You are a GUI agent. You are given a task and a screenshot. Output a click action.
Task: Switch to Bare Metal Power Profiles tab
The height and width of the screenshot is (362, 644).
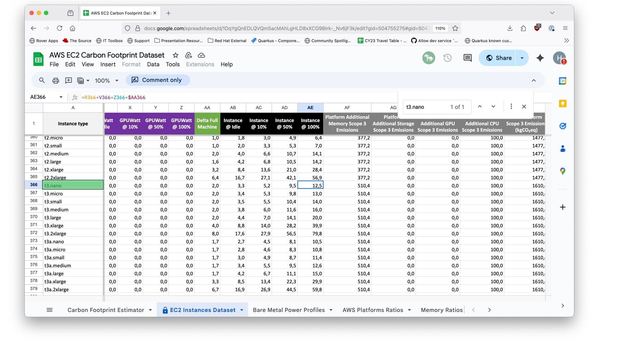tap(288, 310)
